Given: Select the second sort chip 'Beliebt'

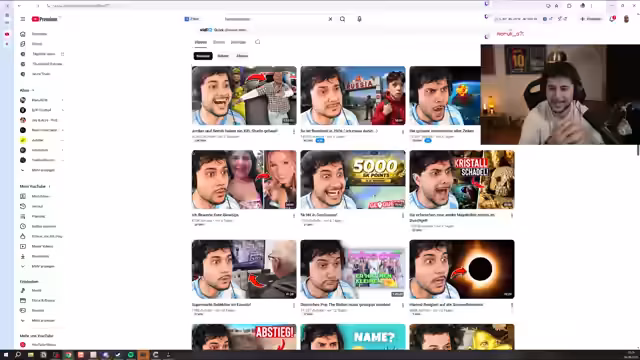Looking at the screenshot, I should pos(223,56).
